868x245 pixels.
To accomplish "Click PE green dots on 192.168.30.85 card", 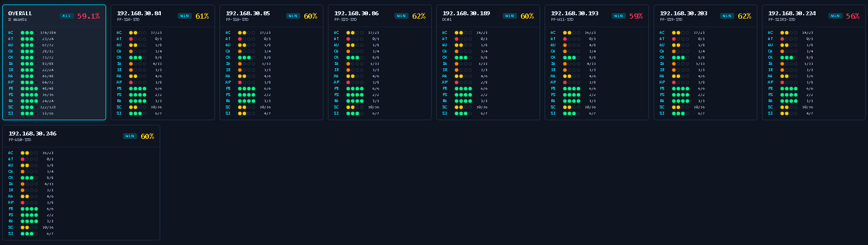I will tap(247, 89).
